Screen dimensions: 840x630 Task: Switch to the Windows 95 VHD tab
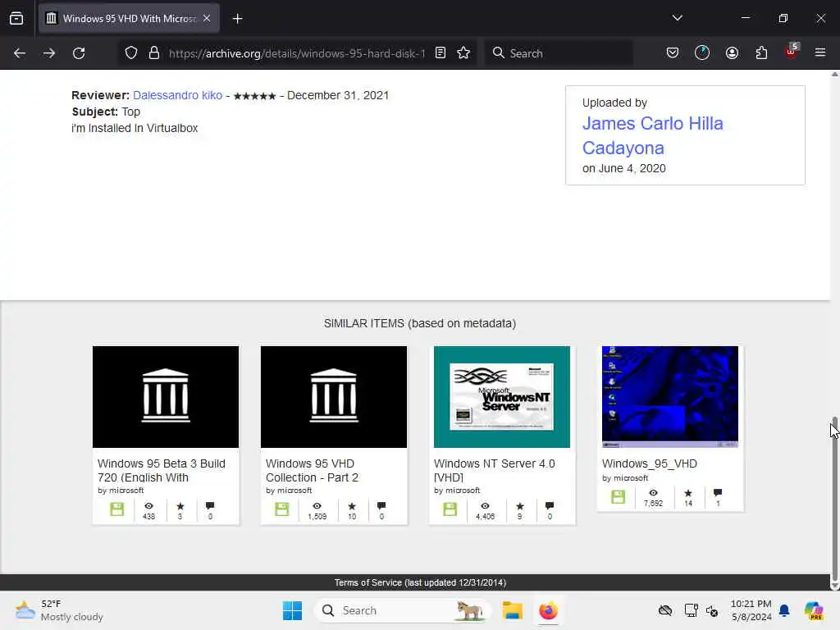coord(129,18)
